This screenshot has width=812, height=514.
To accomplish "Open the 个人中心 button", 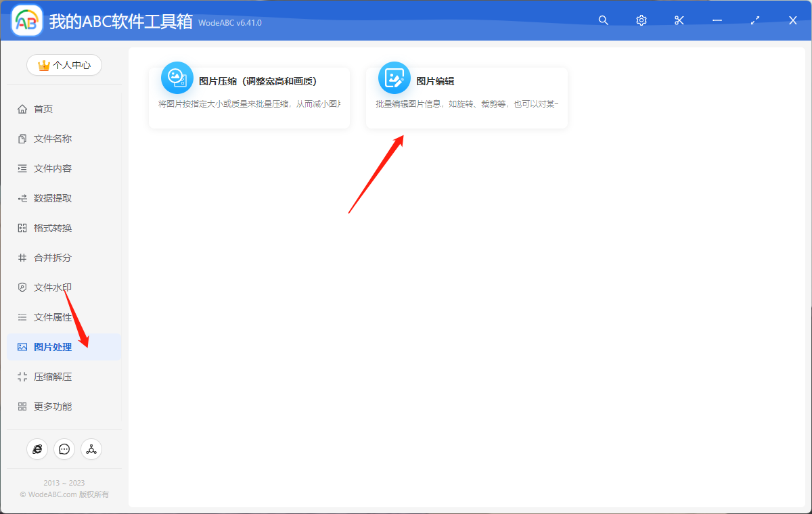I will pyautogui.click(x=64, y=65).
